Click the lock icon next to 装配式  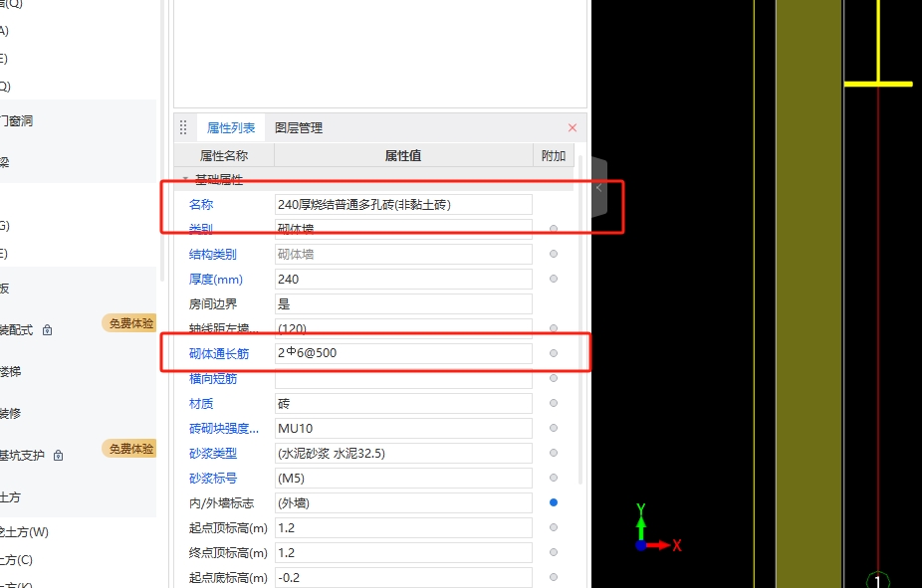47,330
